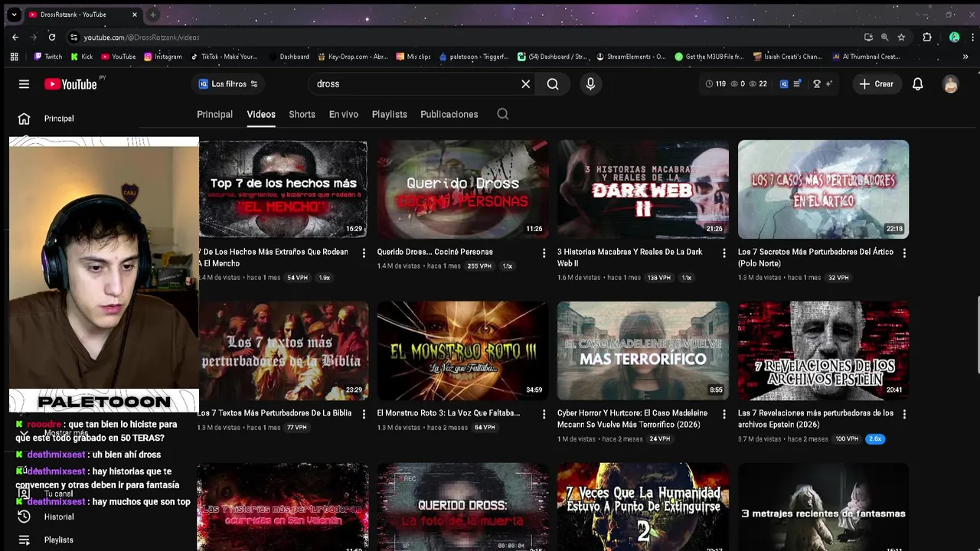Image resolution: width=980 pixels, height=551 pixels.
Task: Open options menu for archivos Epstein video
Action: pyautogui.click(x=904, y=414)
